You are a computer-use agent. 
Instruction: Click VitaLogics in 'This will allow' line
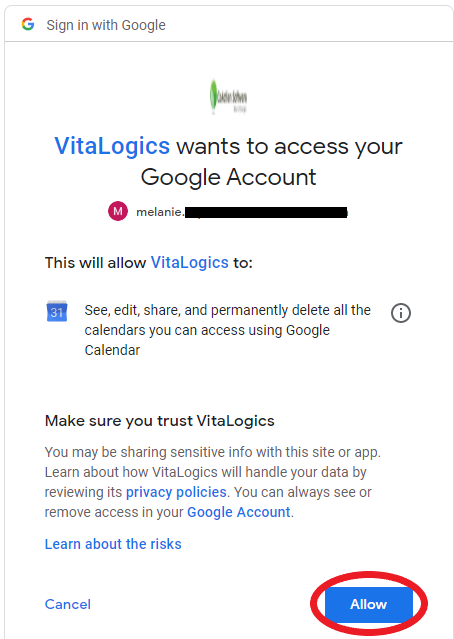click(x=190, y=262)
